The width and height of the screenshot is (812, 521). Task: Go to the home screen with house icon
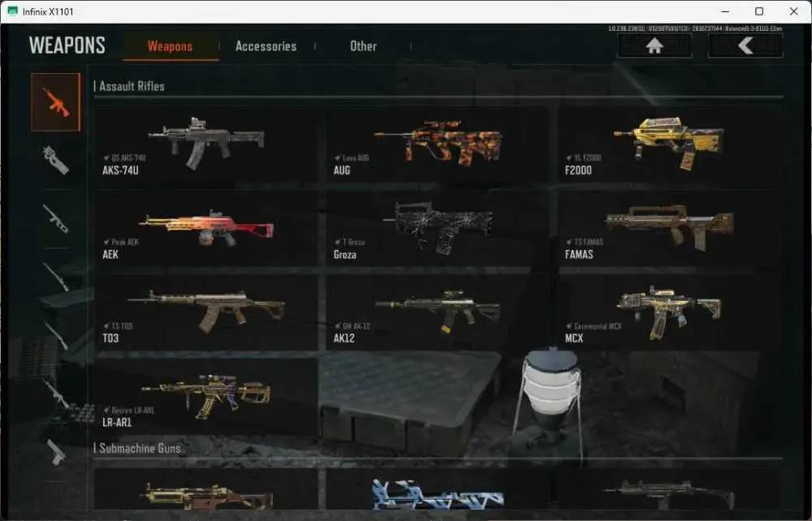pyautogui.click(x=654, y=46)
